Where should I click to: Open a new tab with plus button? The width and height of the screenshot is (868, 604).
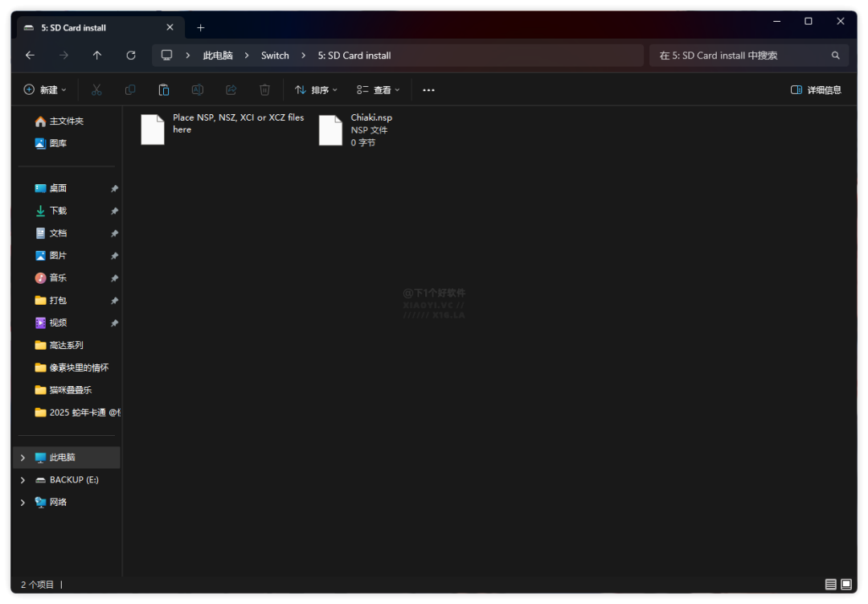point(201,27)
